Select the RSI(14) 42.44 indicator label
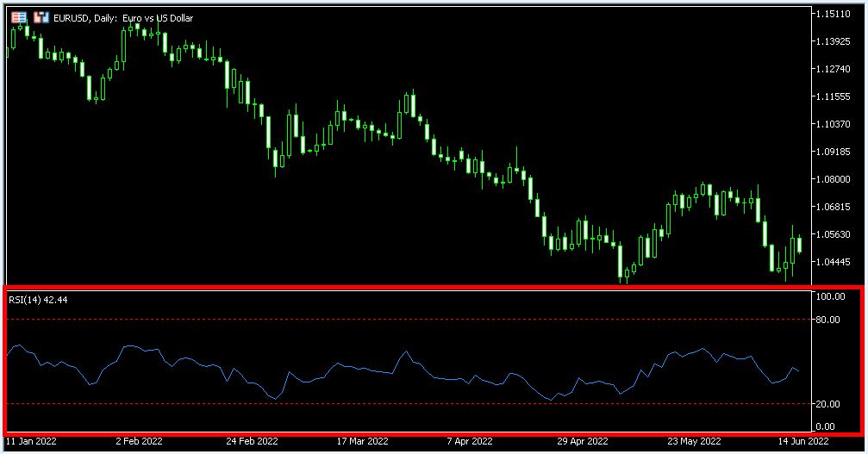 [38, 300]
